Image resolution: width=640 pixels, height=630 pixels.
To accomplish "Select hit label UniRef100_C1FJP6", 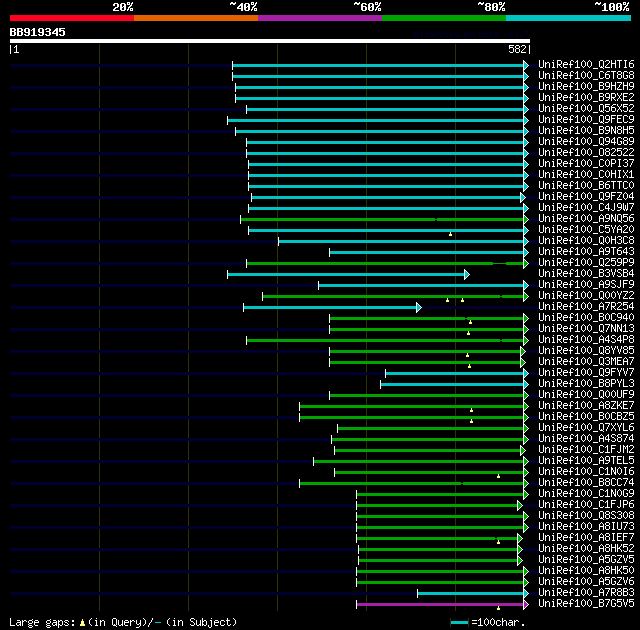I will [586, 505].
